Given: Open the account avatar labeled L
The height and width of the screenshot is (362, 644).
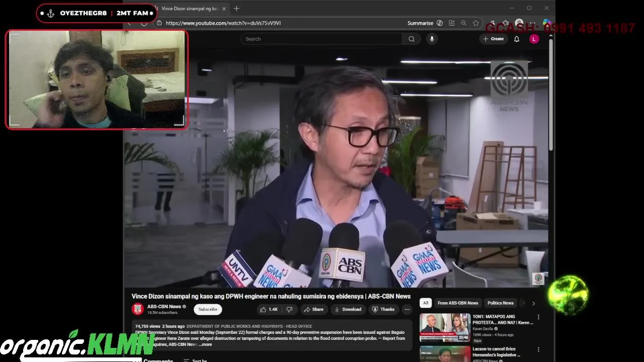Looking at the screenshot, I should [534, 39].
